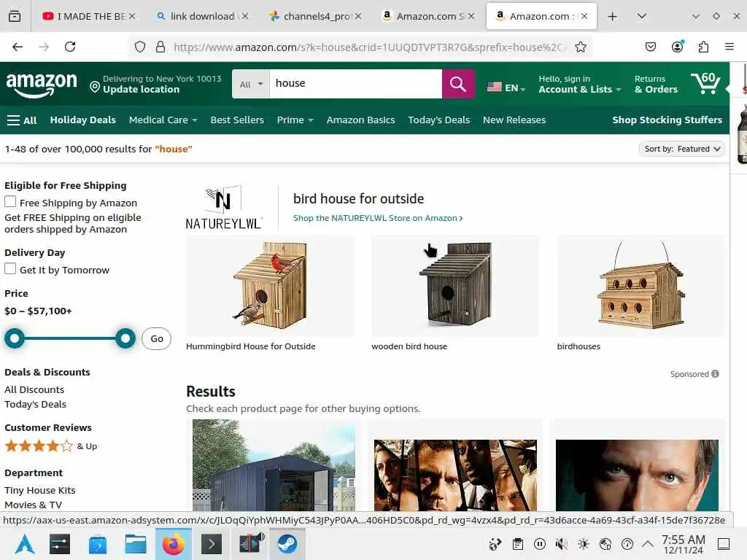This screenshot has height=560, width=747.
Task: Click Firefox View icon in tab bar
Action: (15, 16)
